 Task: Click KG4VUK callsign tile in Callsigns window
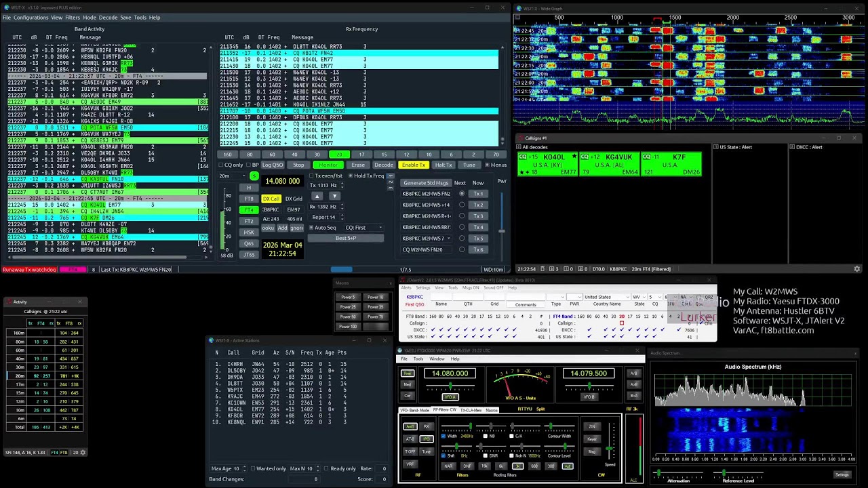609,164
